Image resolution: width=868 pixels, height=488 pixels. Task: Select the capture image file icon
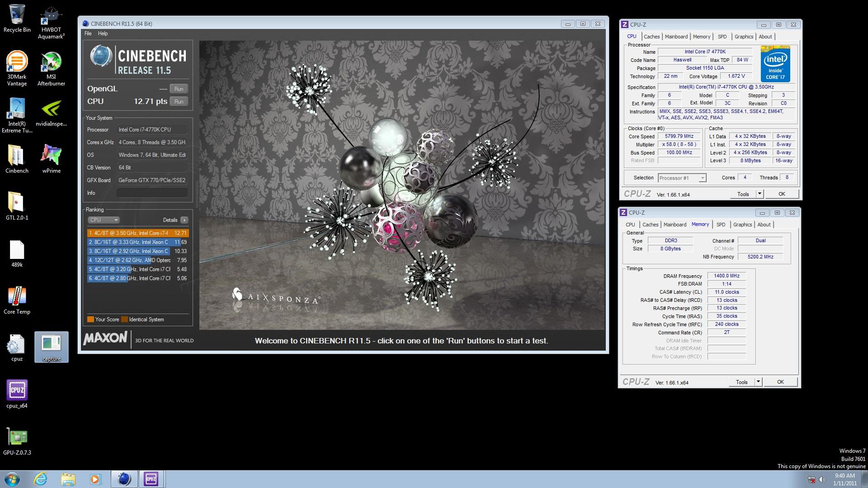tap(51, 347)
